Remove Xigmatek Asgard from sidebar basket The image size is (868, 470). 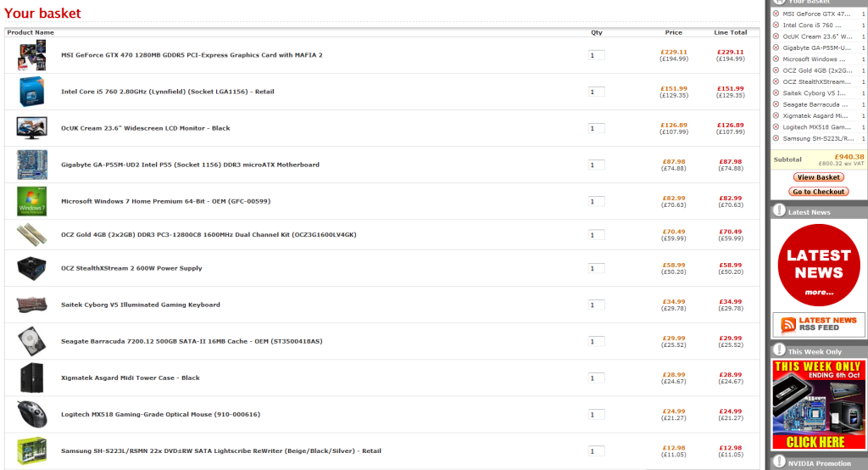[776, 116]
